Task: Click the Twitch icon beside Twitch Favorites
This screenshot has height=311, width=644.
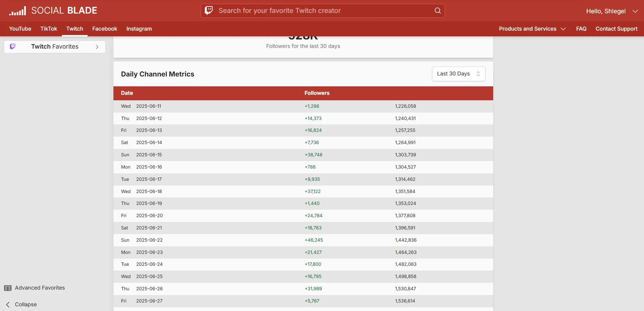Action: (13, 47)
